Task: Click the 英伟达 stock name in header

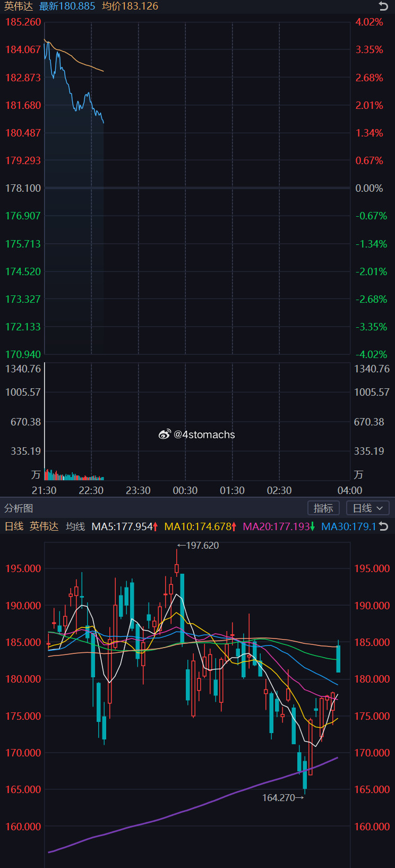Action: 19,6
